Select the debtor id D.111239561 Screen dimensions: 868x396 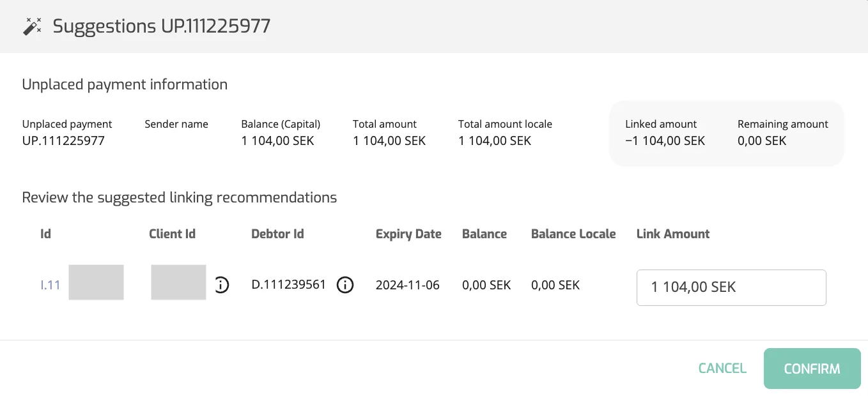pos(289,285)
